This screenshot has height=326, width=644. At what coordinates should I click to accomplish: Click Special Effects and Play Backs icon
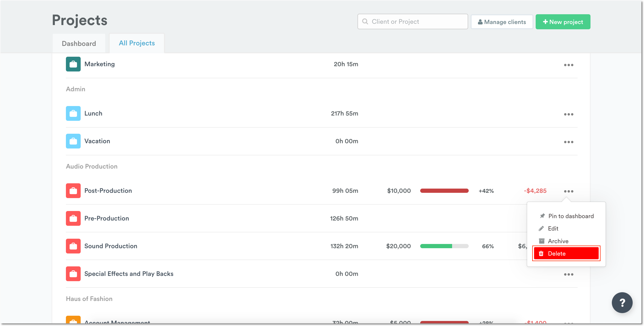click(73, 274)
